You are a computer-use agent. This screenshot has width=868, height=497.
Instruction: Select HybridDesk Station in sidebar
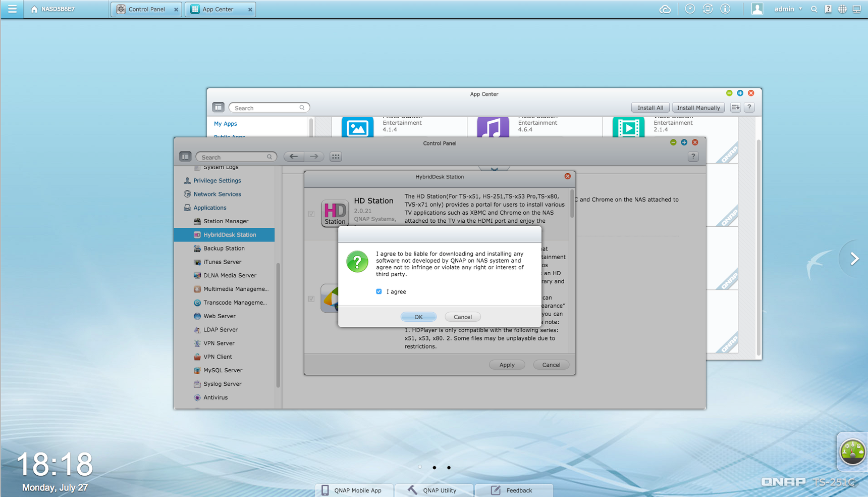[225, 235]
